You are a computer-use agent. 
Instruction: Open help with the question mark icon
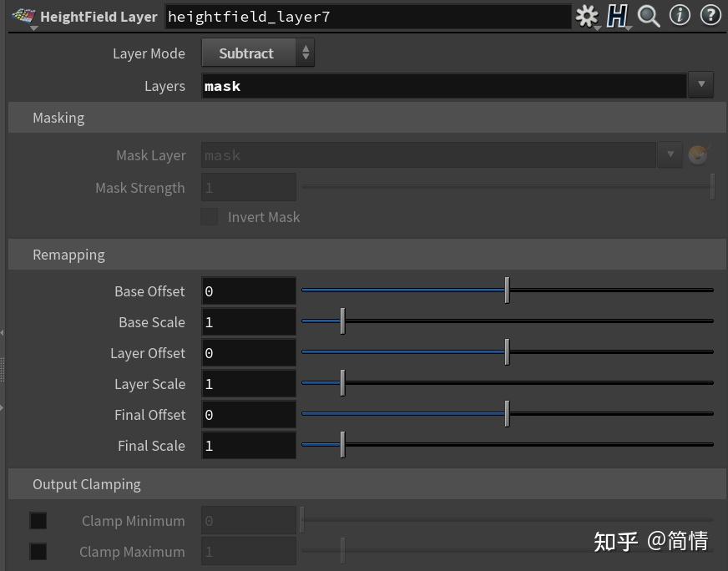709,15
